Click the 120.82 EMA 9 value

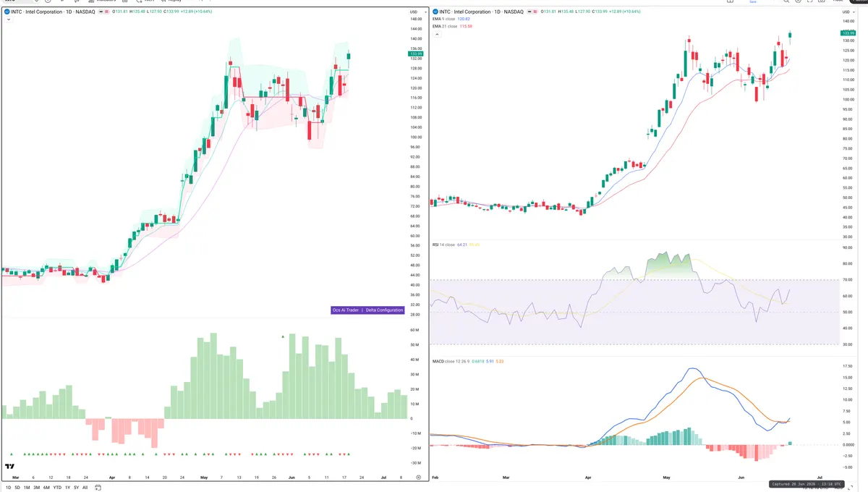point(464,19)
